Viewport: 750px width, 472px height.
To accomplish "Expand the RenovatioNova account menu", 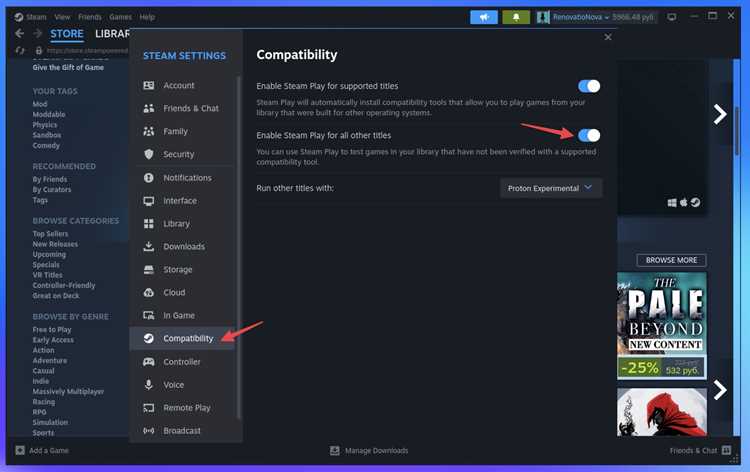I will click(x=581, y=17).
